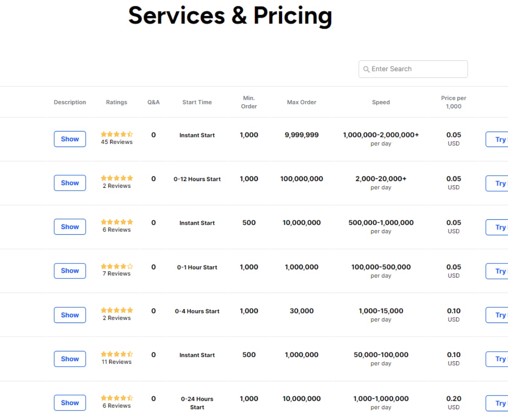The image size is (508, 420).
Task: Click the Try button in the 45 Reviews row
Action: coord(497,139)
